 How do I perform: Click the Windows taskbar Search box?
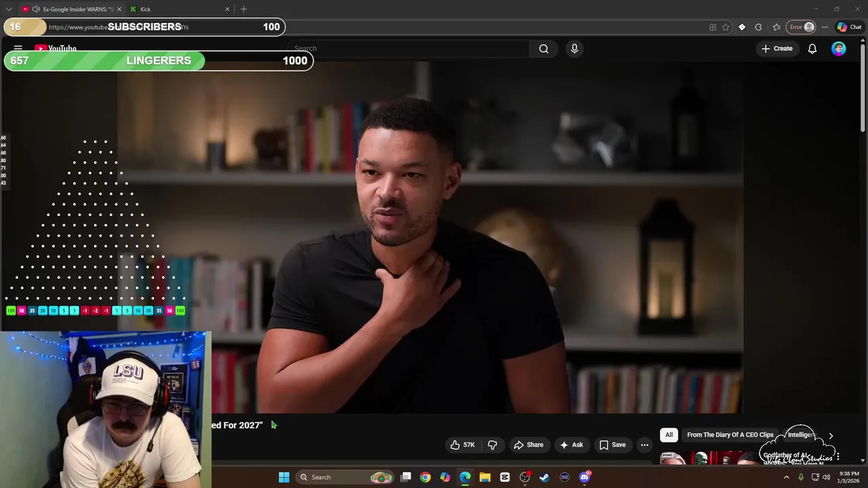point(347,477)
